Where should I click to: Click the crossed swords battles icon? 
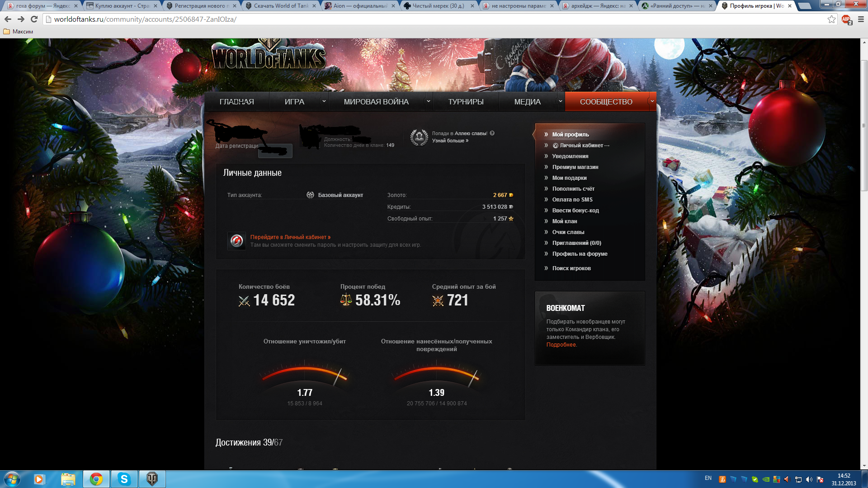[244, 301]
